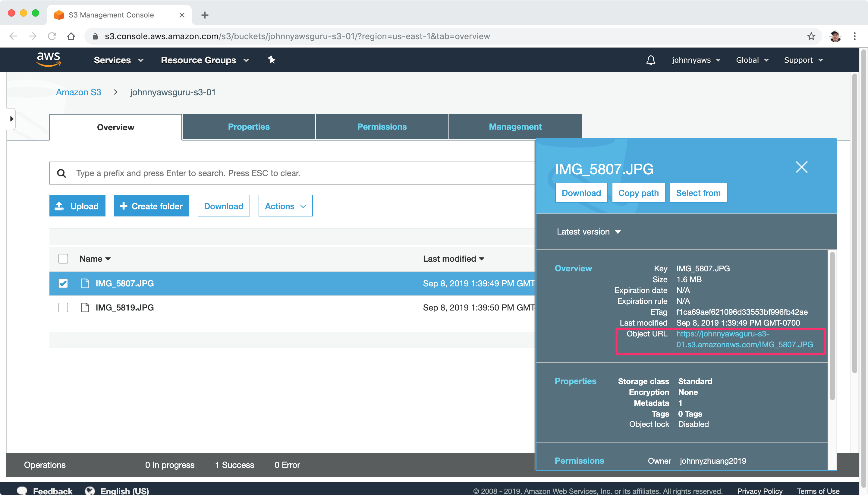The width and height of the screenshot is (868, 495).
Task: Close the IMG_5807.JPG details panel
Action: point(801,167)
